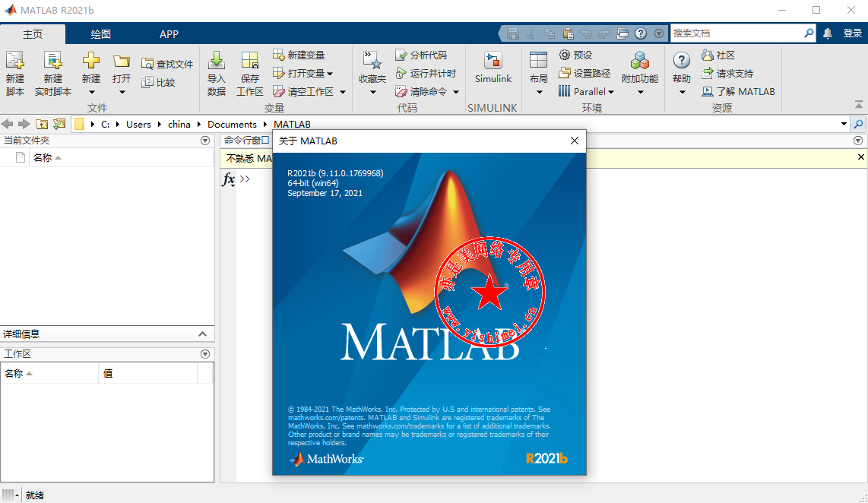Click Run and Time (运行并计时)

[426, 73]
